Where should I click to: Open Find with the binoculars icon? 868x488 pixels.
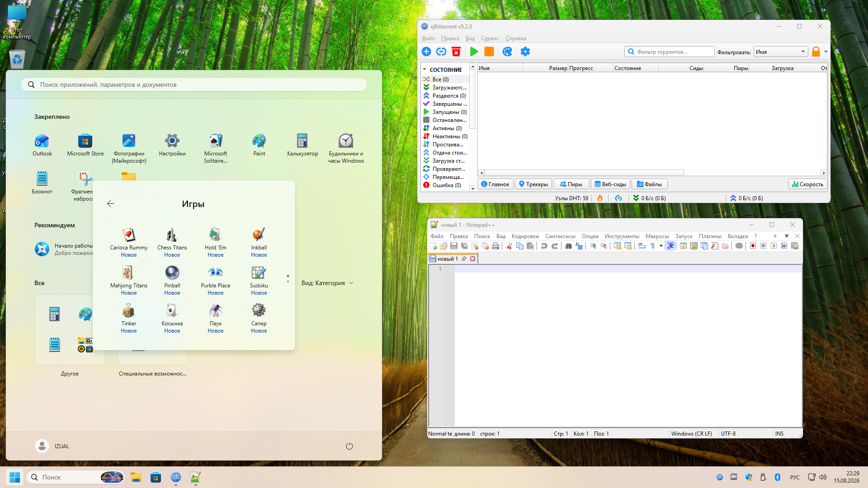click(x=569, y=246)
